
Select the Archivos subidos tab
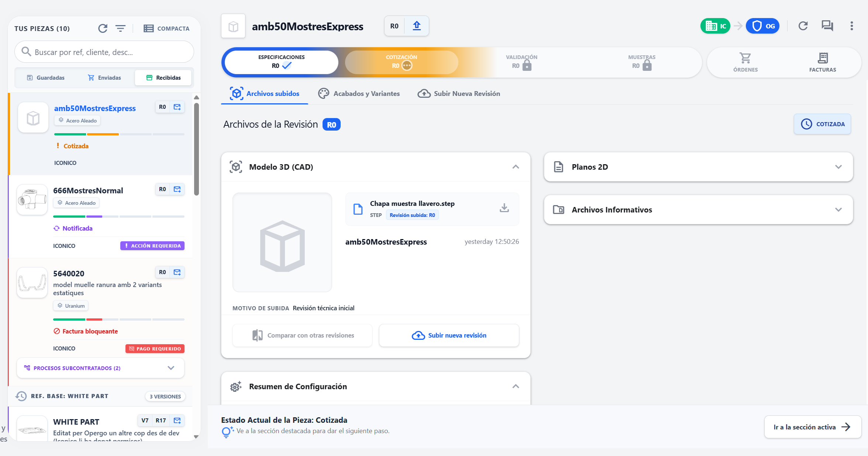coord(264,94)
